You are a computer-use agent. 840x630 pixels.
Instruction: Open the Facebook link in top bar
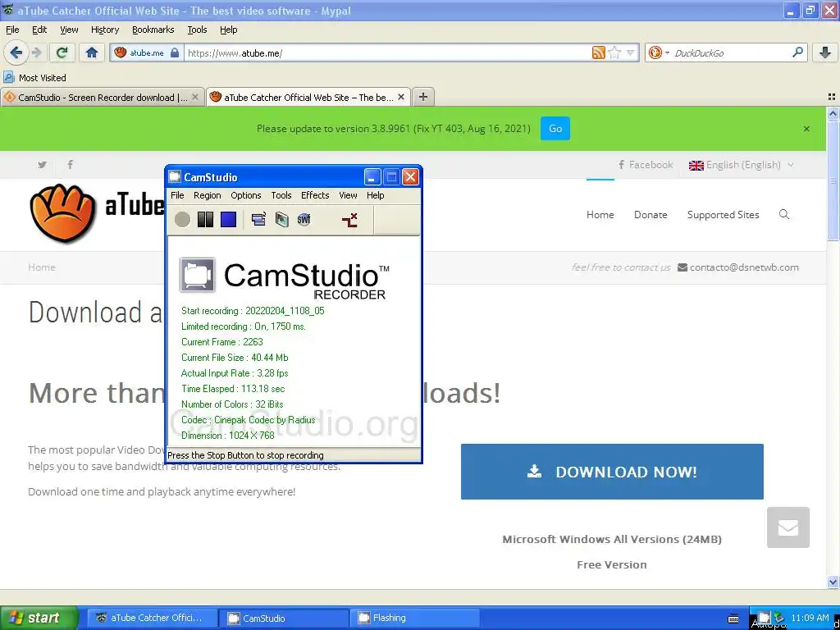[x=646, y=164]
